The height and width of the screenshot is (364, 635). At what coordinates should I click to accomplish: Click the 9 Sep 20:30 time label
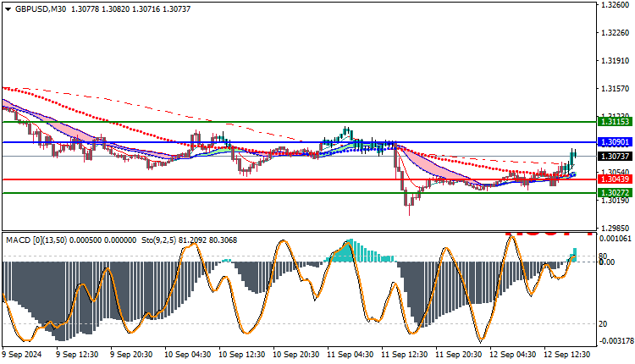coord(131,355)
